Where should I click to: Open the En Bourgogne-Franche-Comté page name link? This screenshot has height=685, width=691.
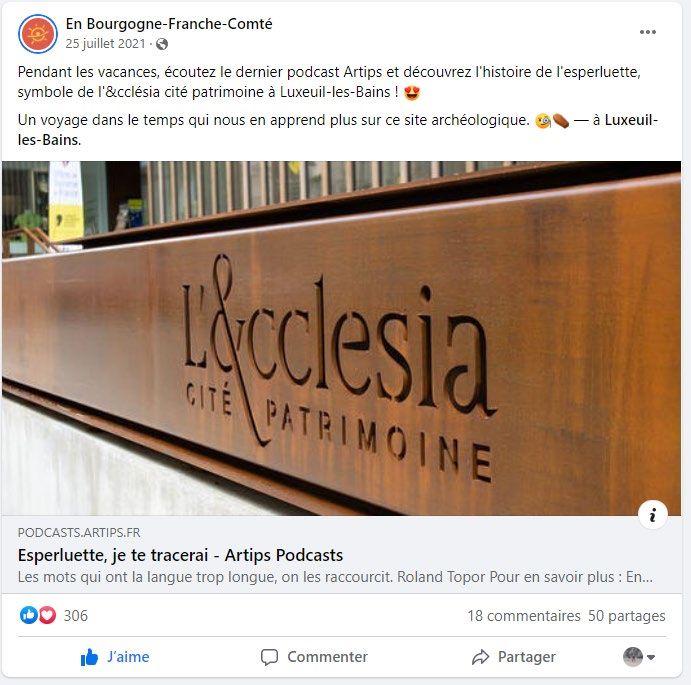pyautogui.click(x=169, y=24)
